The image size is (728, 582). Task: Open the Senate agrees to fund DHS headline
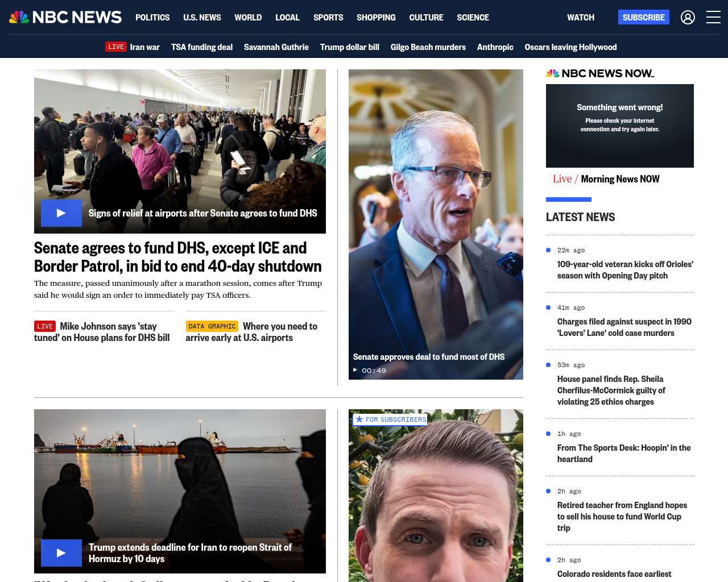coord(178,257)
